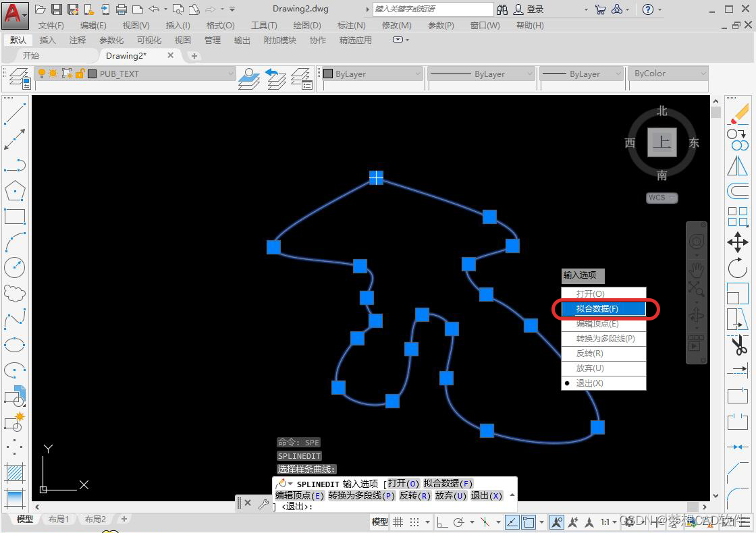Select the Polygon draw tool
Viewport: 756px width, 533px height.
click(x=15, y=192)
